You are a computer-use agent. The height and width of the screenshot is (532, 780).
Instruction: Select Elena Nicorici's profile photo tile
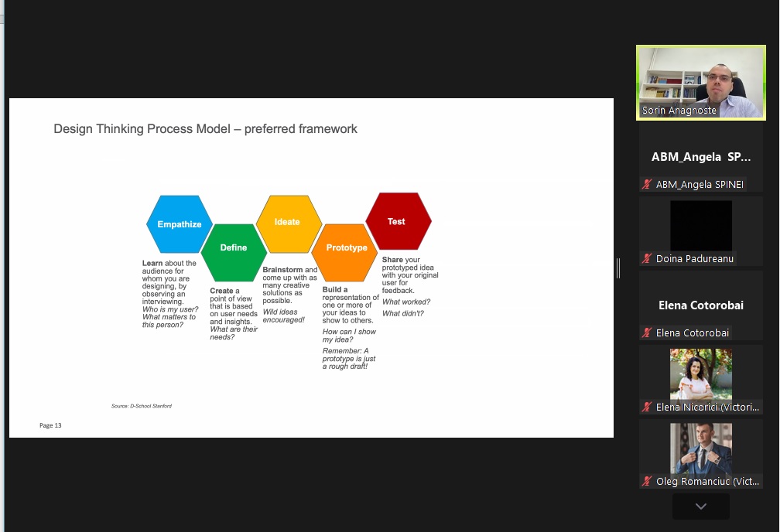tap(700, 373)
